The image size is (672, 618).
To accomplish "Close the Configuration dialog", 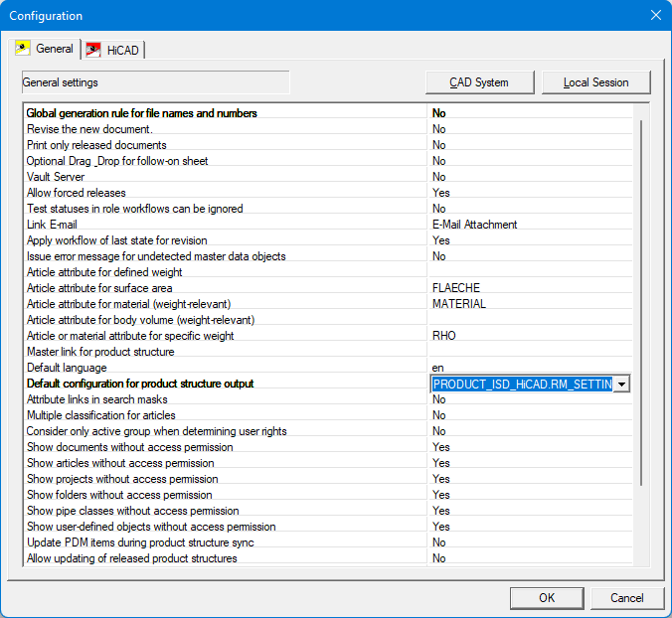I will (656, 16).
